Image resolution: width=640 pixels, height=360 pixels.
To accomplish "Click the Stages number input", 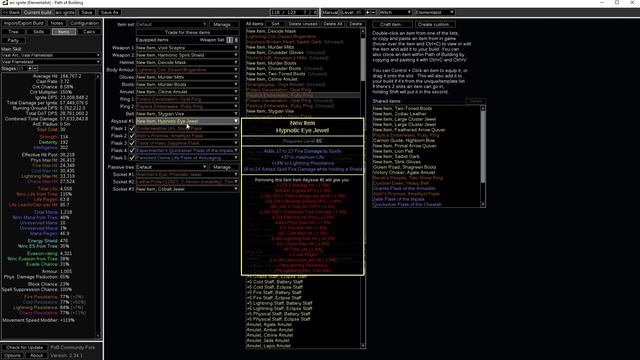I will click(x=22, y=68).
